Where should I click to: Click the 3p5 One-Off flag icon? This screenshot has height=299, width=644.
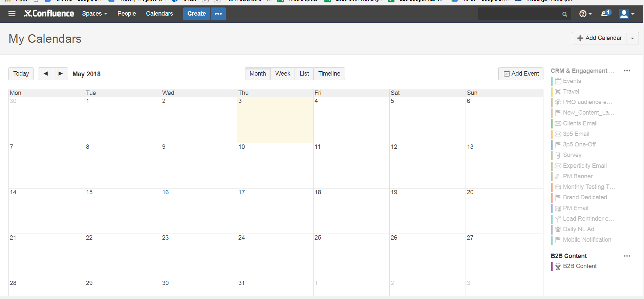point(558,144)
